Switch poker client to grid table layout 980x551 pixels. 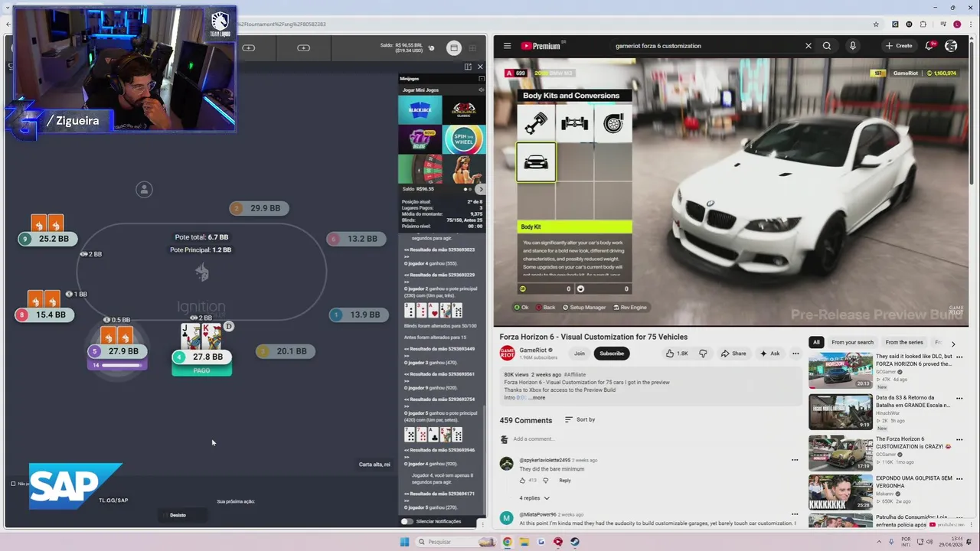coord(472,47)
